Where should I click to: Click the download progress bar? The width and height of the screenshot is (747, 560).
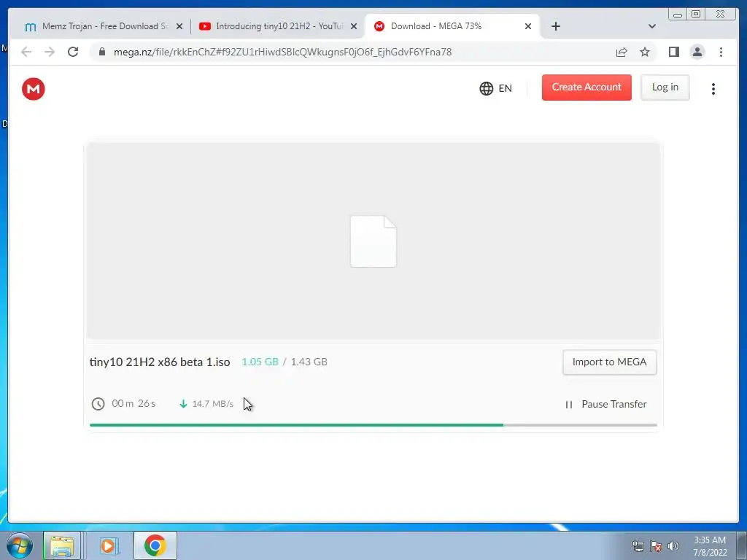(373, 425)
